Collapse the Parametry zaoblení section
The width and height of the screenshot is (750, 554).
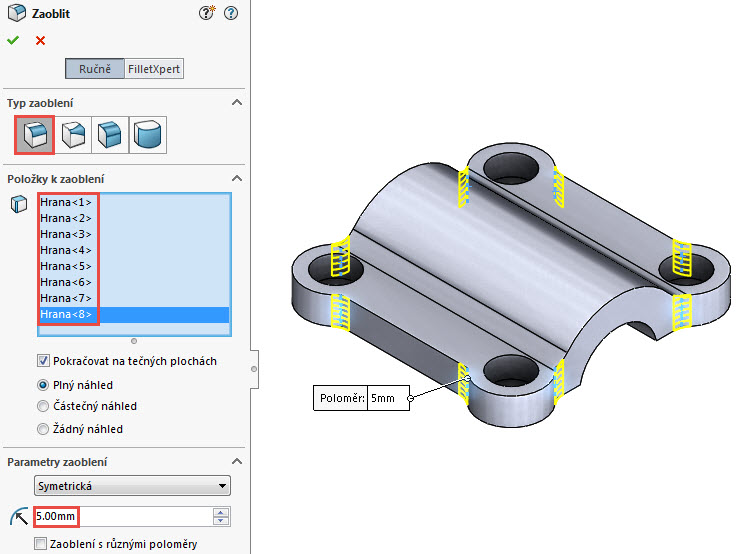coord(237,461)
